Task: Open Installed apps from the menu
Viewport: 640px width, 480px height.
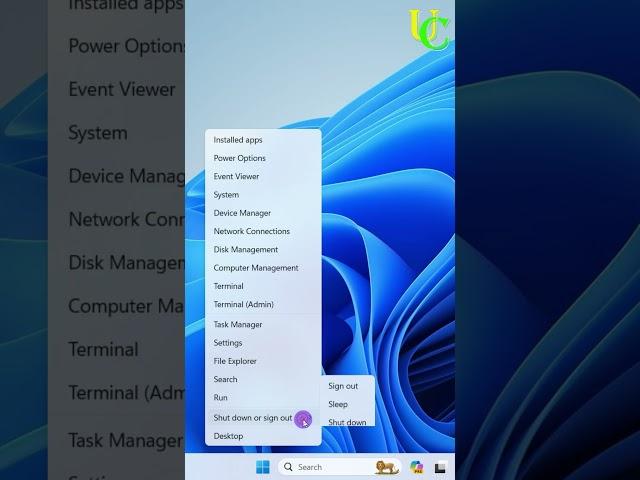Action: click(238, 140)
